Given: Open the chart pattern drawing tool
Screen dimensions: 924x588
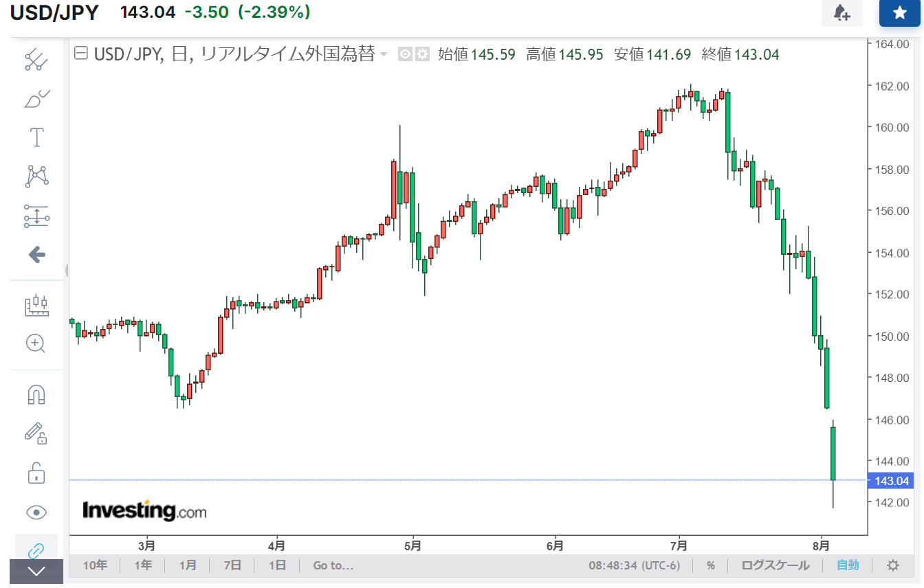Looking at the screenshot, I should pyautogui.click(x=36, y=177).
